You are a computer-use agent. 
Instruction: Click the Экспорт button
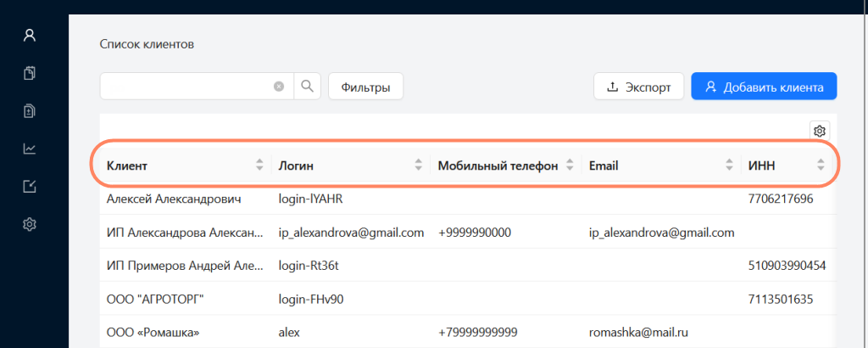(x=639, y=87)
